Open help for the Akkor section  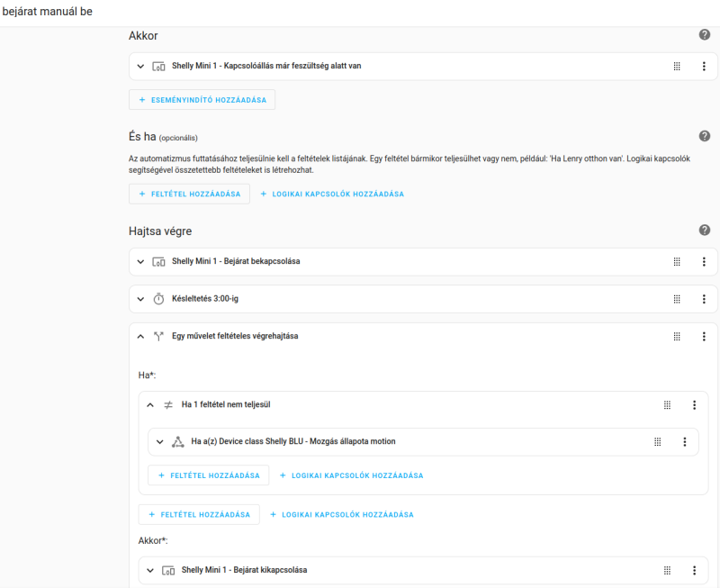tap(705, 34)
